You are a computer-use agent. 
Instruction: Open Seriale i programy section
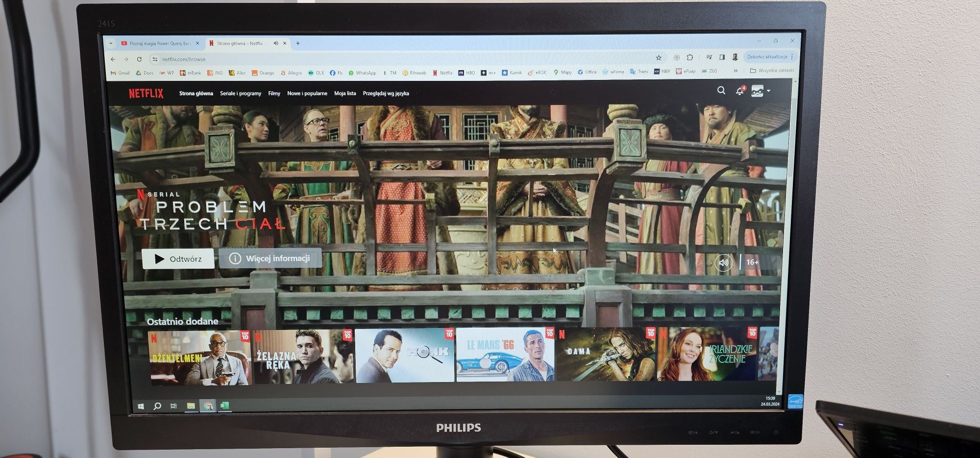[241, 93]
